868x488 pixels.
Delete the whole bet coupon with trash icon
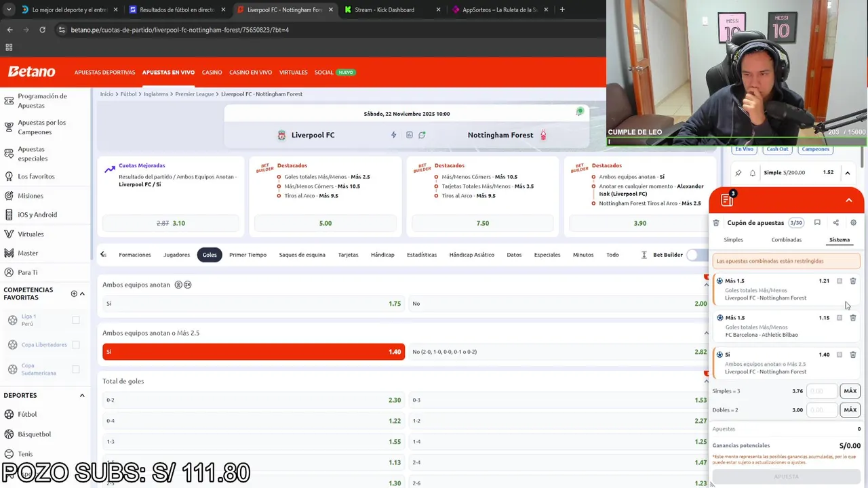coord(716,222)
